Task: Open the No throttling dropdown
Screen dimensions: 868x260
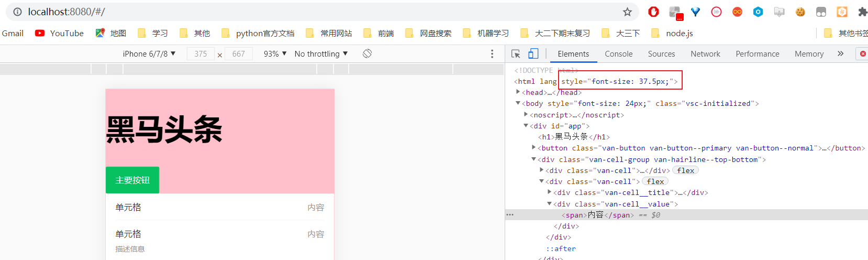Action: pyautogui.click(x=321, y=53)
